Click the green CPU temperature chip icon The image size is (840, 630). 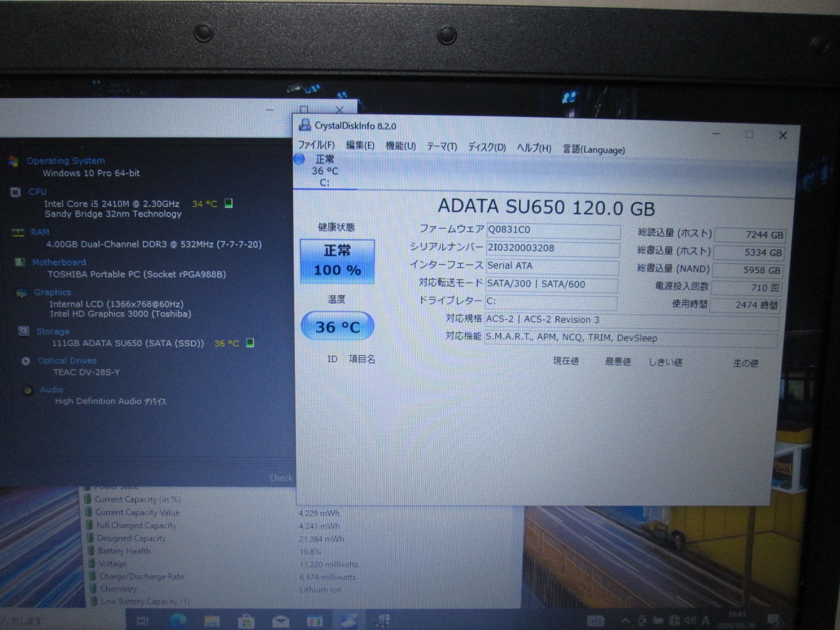point(228,204)
